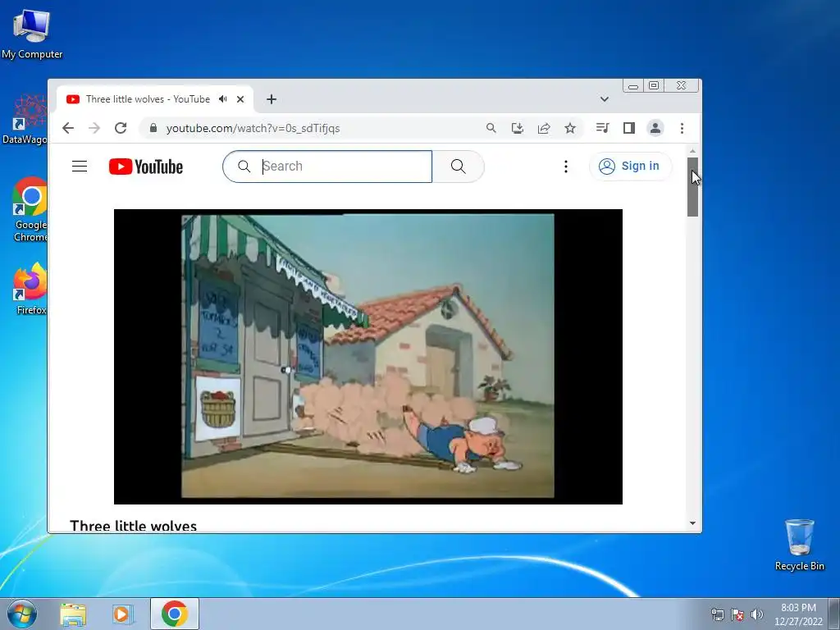Viewport: 840px width, 630px height.
Task: Select the Firefox desktop shortcut
Action: (30, 290)
